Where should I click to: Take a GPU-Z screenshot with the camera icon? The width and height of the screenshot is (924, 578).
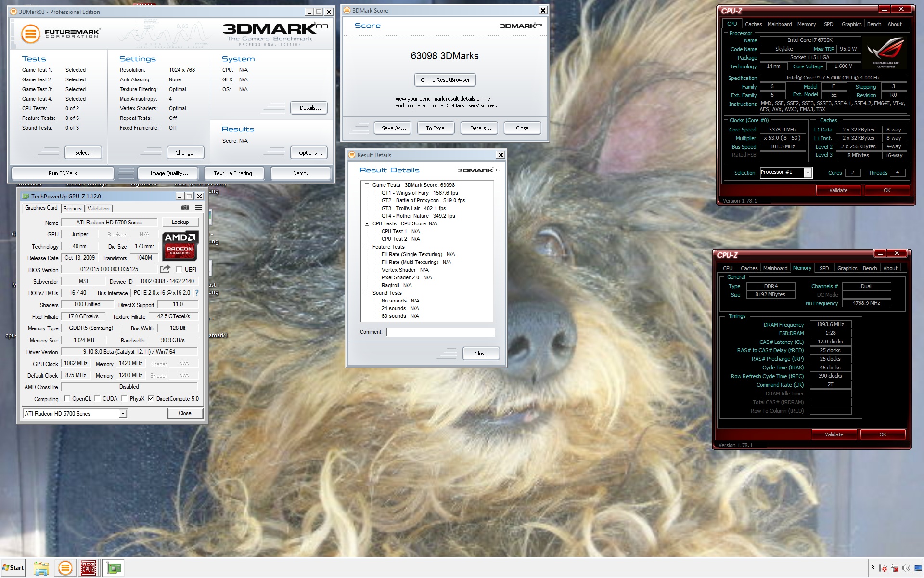185,208
